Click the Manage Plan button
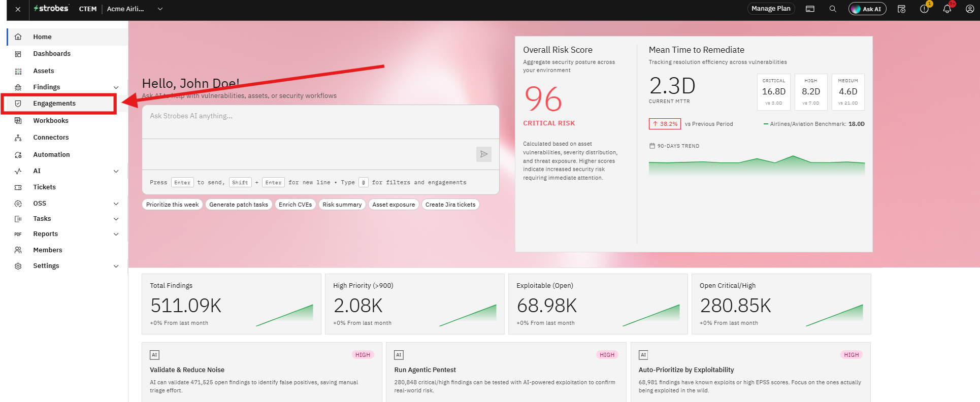980x402 pixels. pyautogui.click(x=771, y=9)
